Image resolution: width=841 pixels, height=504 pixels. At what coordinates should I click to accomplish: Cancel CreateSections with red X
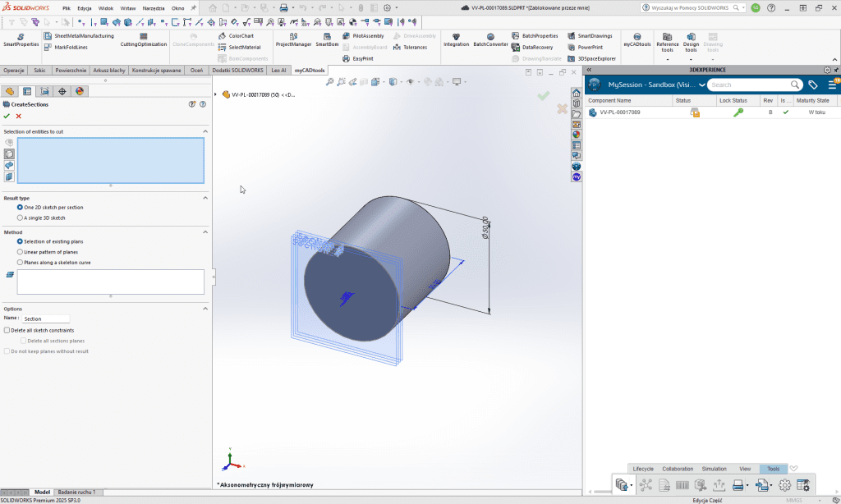[19, 116]
